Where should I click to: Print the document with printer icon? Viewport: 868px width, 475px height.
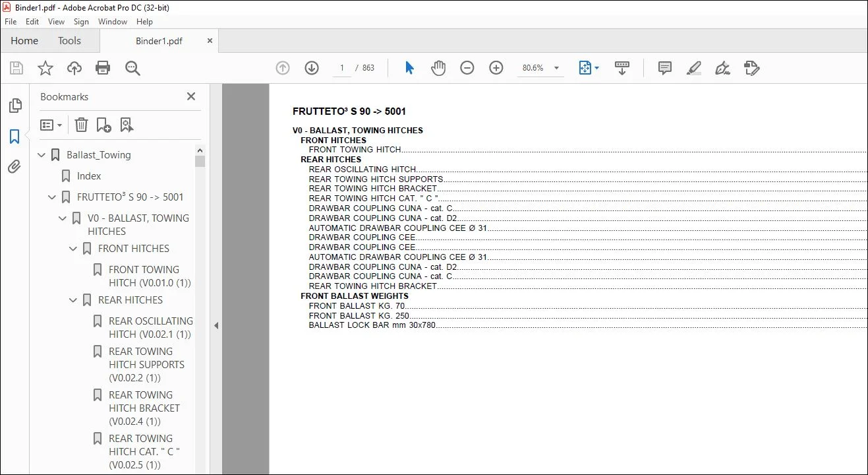pyautogui.click(x=103, y=68)
